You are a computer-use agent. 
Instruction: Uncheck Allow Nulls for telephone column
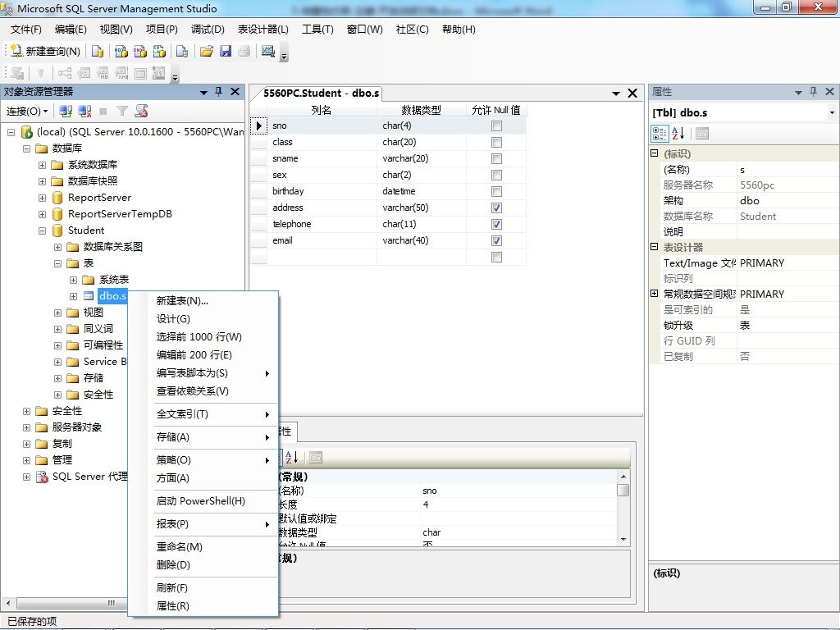[x=496, y=225]
